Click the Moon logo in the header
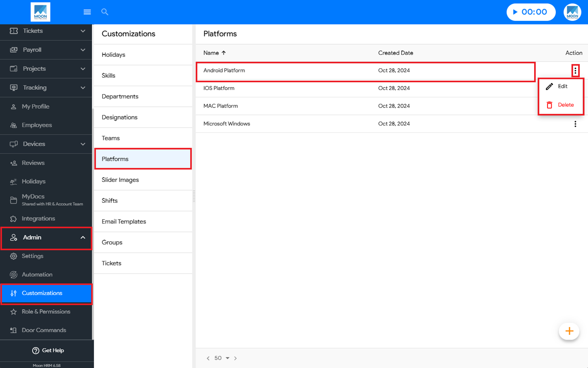 (x=40, y=12)
